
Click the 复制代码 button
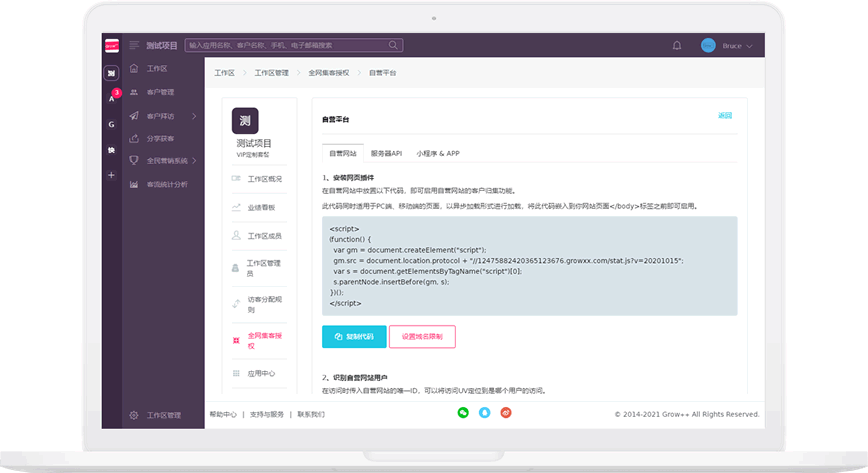point(354,337)
